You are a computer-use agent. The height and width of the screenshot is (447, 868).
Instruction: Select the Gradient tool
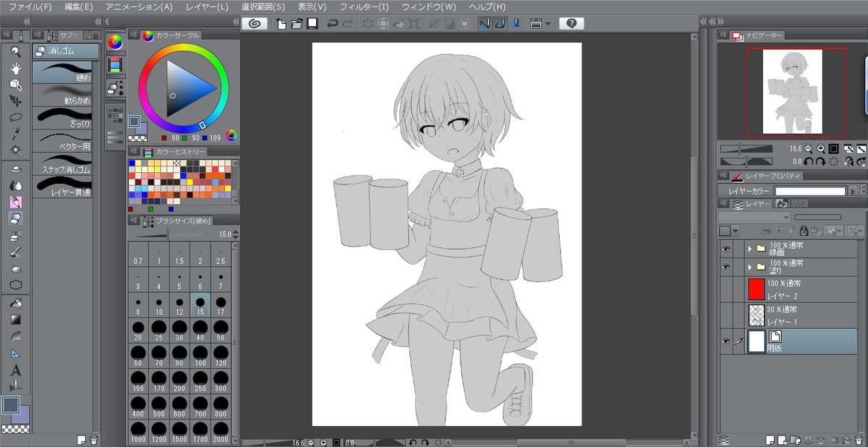16,320
